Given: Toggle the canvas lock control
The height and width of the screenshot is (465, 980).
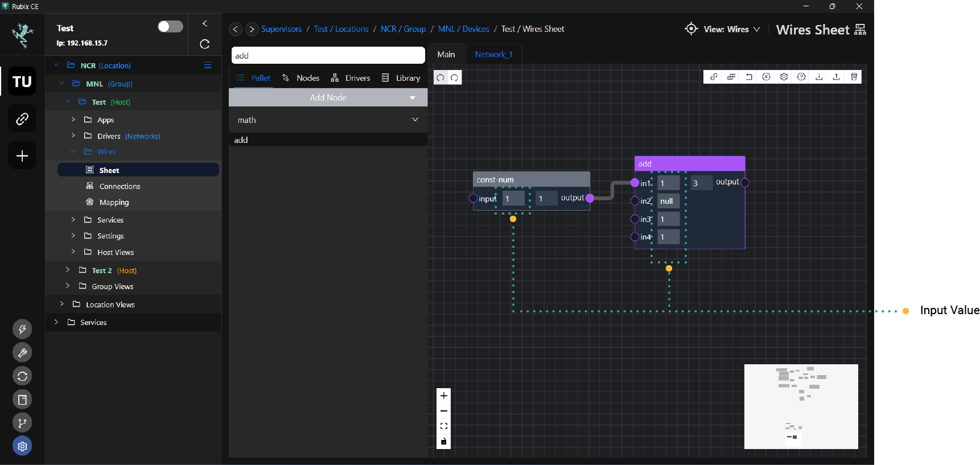Looking at the screenshot, I should point(444,442).
